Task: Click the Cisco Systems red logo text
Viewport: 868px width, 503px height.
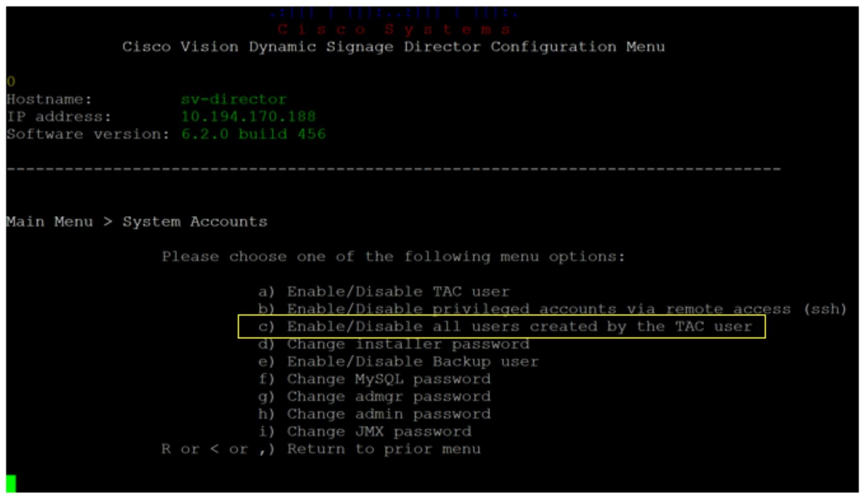Action: click(394, 29)
